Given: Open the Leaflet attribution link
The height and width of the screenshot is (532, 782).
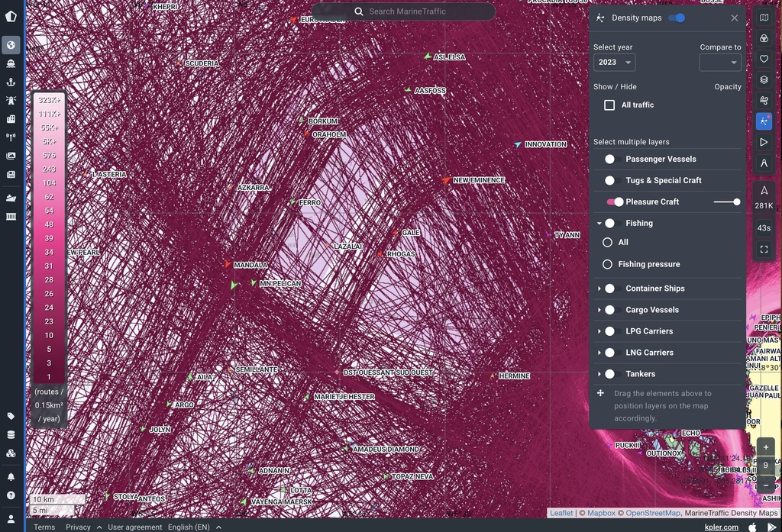Looking at the screenshot, I should tap(561, 513).
